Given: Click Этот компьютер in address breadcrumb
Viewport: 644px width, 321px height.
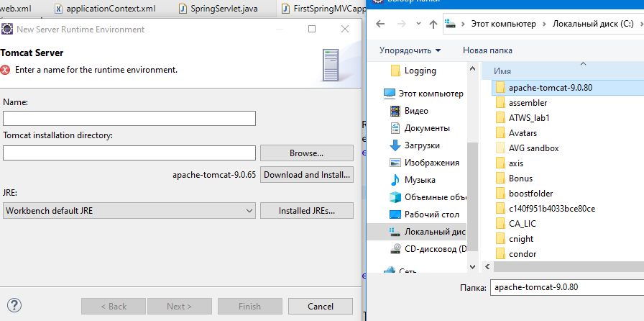Looking at the screenshot, I should pos(504,24).
